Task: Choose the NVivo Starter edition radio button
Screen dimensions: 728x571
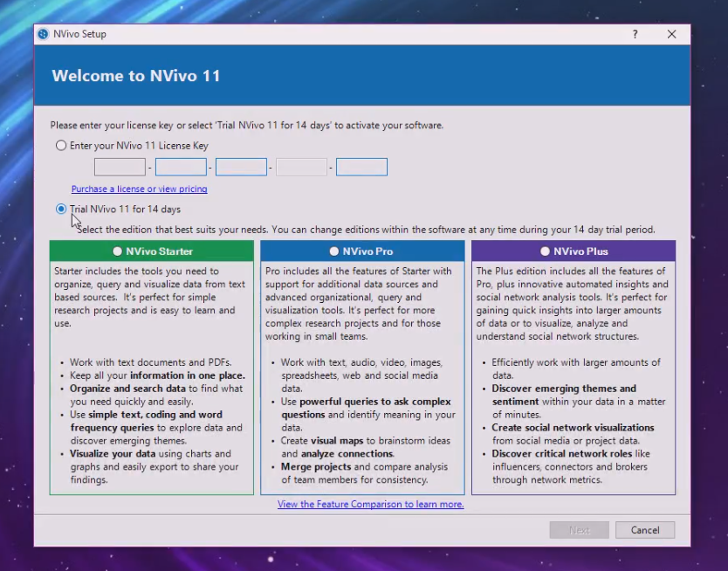Action: pyautogui.click(x=117, y=251)
